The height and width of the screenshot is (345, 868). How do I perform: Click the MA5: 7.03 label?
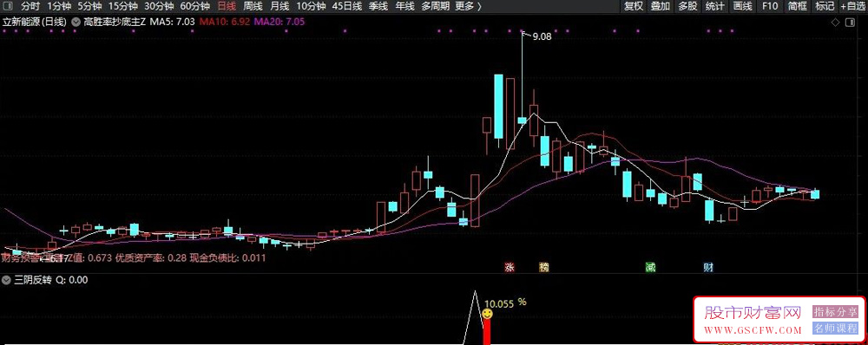(172, 23)
